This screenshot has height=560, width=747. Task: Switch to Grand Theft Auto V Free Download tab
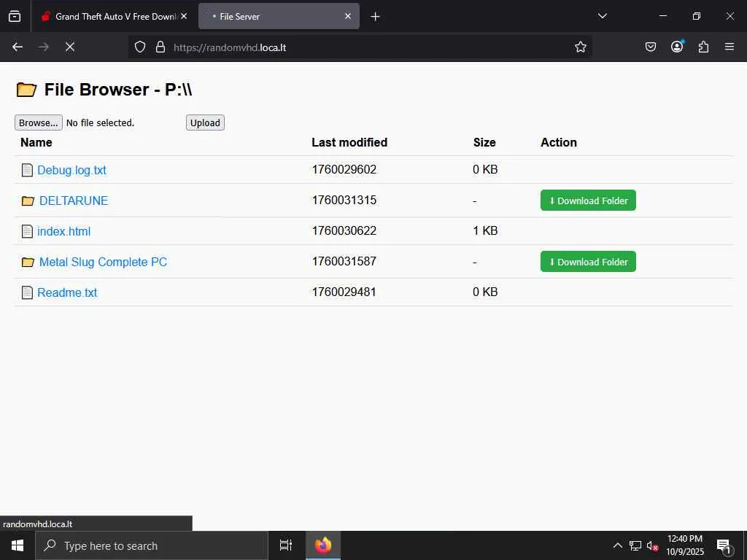[114, 16]
